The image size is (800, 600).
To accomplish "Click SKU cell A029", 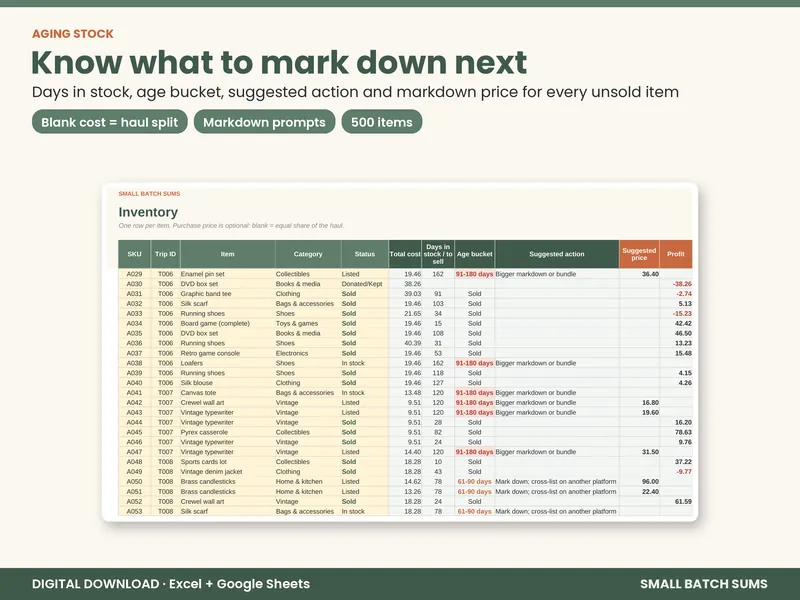I will point(135,274).
